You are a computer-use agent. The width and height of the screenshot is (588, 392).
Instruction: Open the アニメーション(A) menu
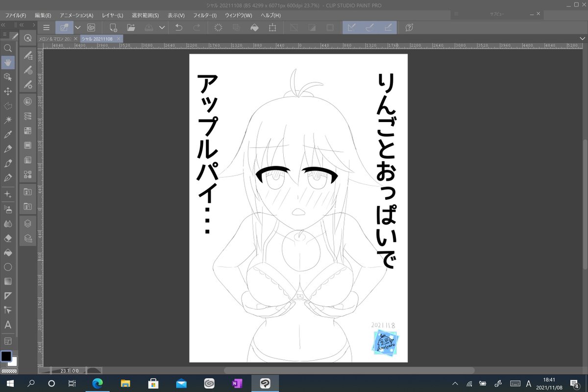point(76,15)
